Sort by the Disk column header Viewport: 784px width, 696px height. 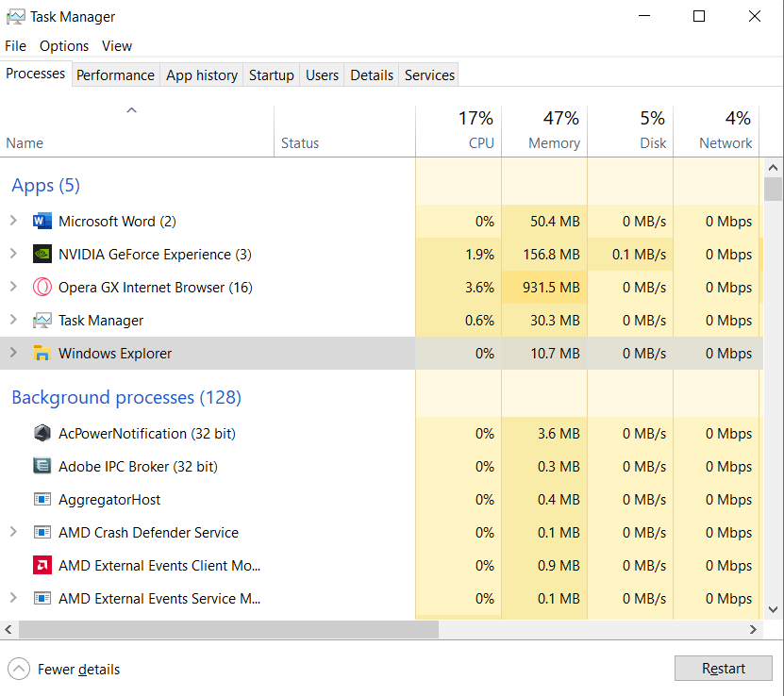(630, 132)
